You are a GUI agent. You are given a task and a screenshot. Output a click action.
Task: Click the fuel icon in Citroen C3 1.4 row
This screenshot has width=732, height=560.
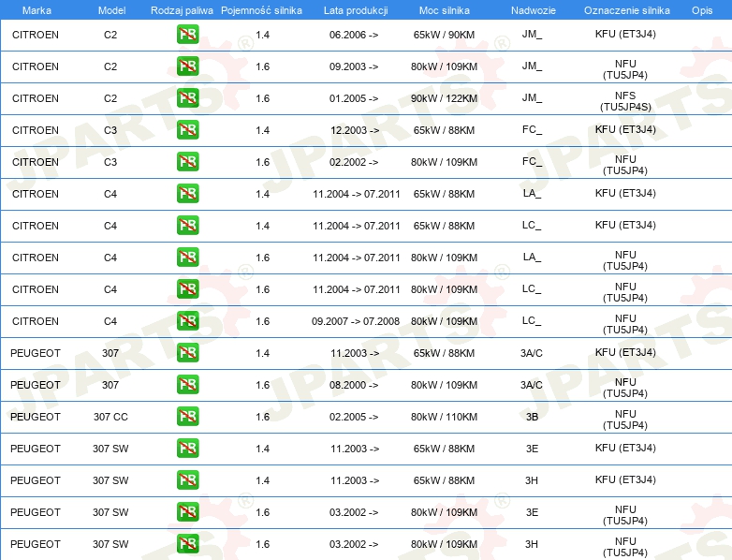click(187, 130)
